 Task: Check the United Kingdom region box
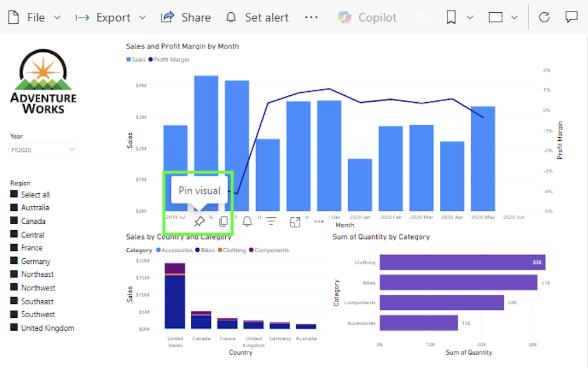pos(14,328)
